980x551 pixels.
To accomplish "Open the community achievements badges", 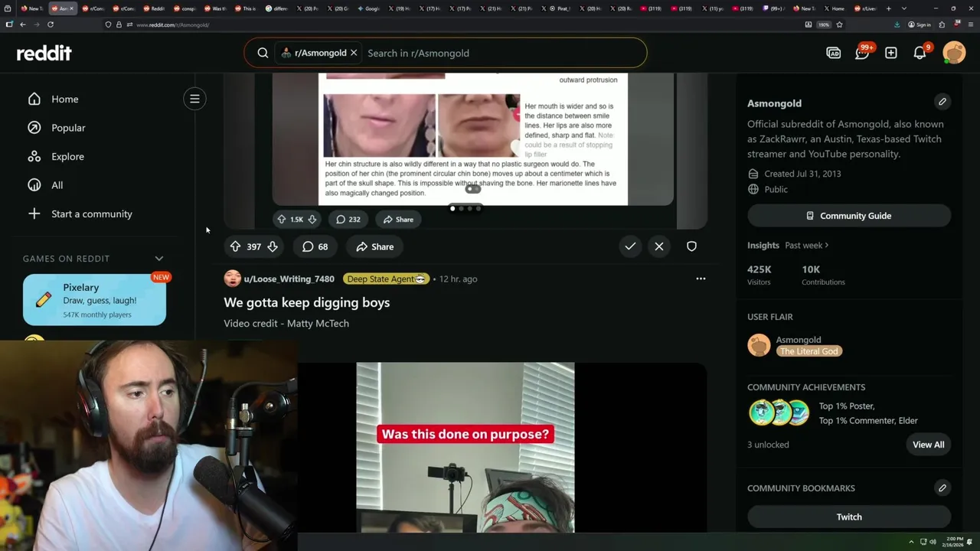I will [779, 412].
